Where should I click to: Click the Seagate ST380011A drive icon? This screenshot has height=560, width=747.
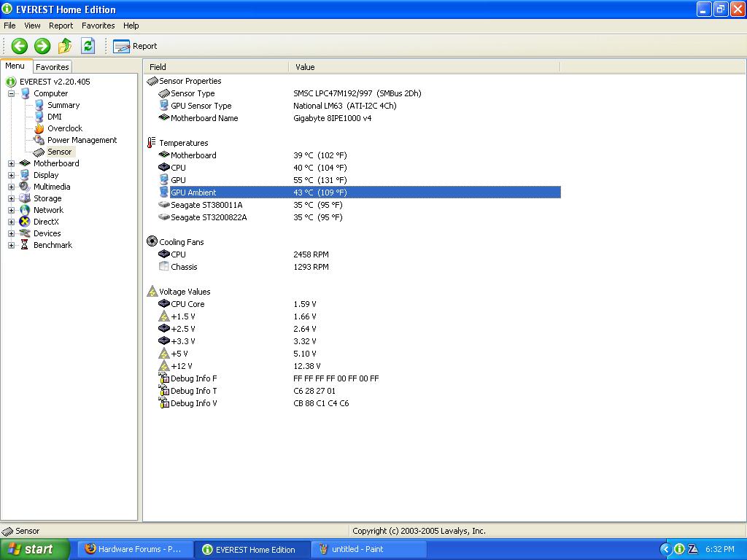(x=164, y=204)
